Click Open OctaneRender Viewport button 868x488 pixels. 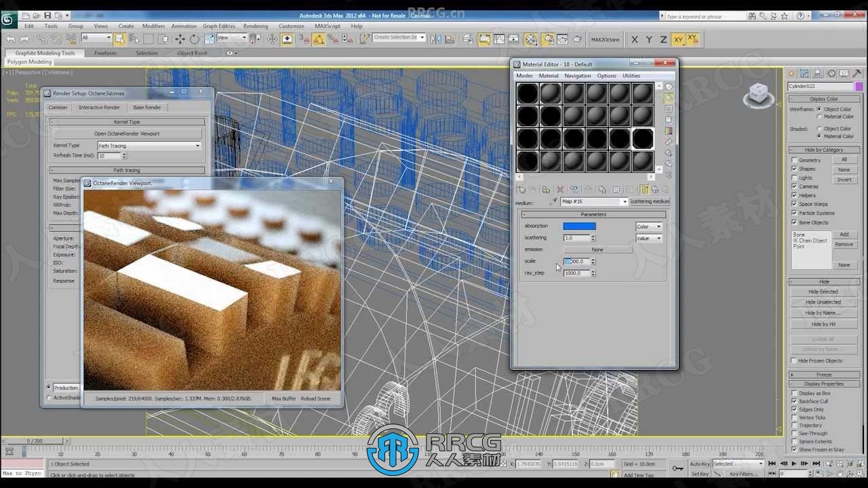coord(127,134)
